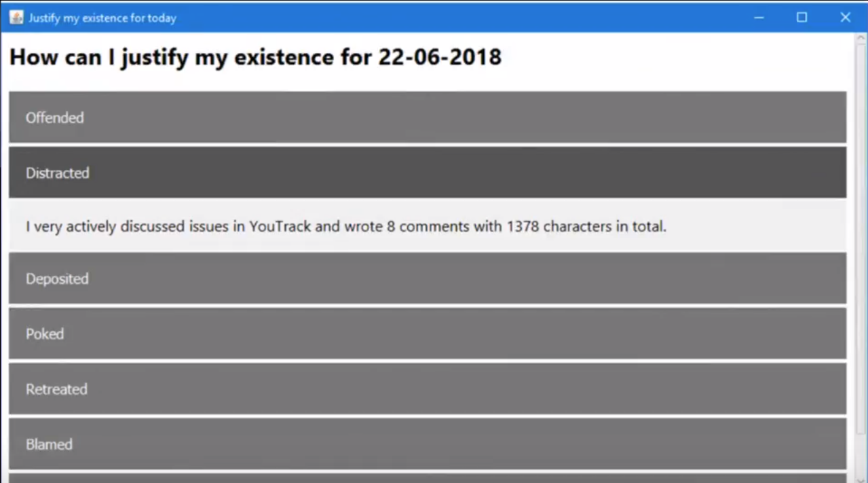Show the Retreated section details

click(428, 389)
